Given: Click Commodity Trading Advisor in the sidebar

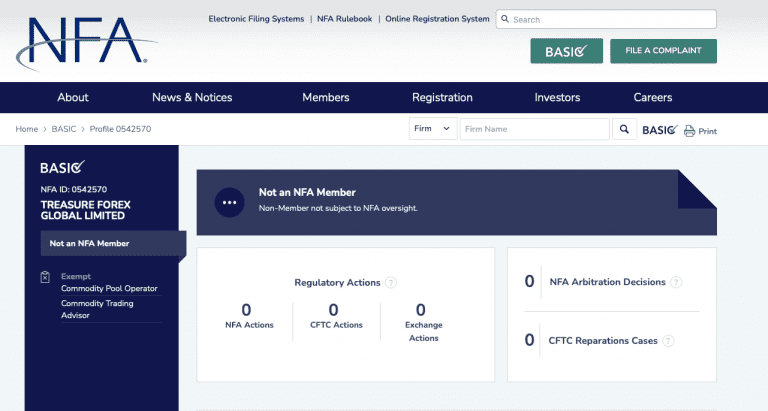Looking at the screenshot, I should point(97,309).
